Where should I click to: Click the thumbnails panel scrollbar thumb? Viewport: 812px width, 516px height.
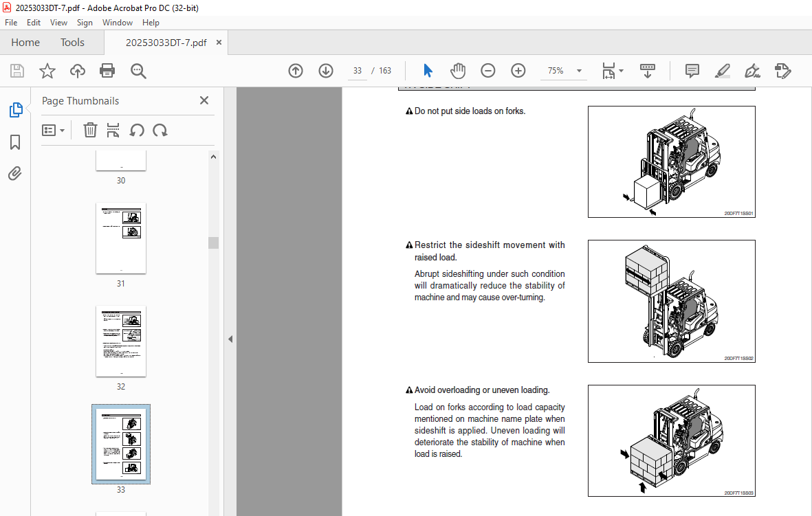[x=213, y=243]
